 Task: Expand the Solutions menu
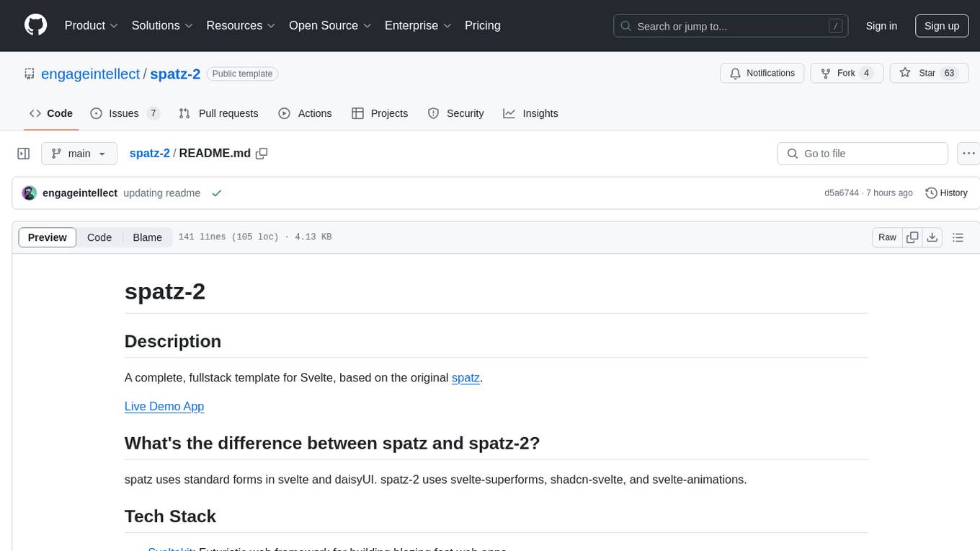pos(162,25)
